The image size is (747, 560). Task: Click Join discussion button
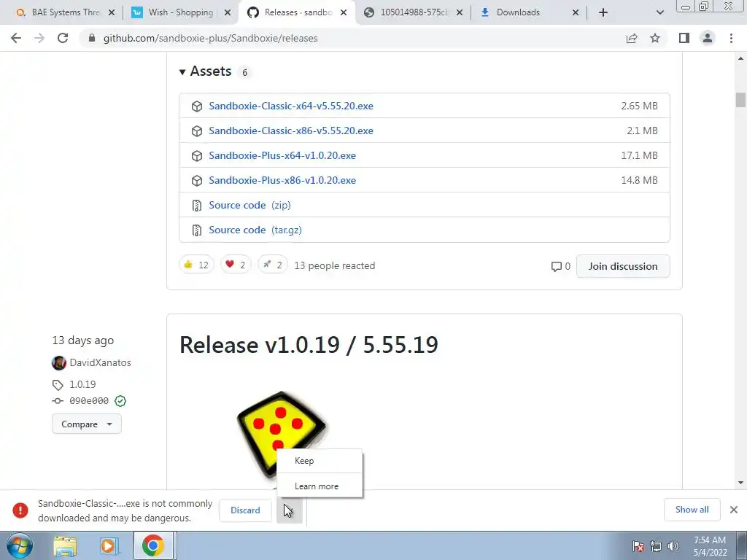tap(623, 266)
